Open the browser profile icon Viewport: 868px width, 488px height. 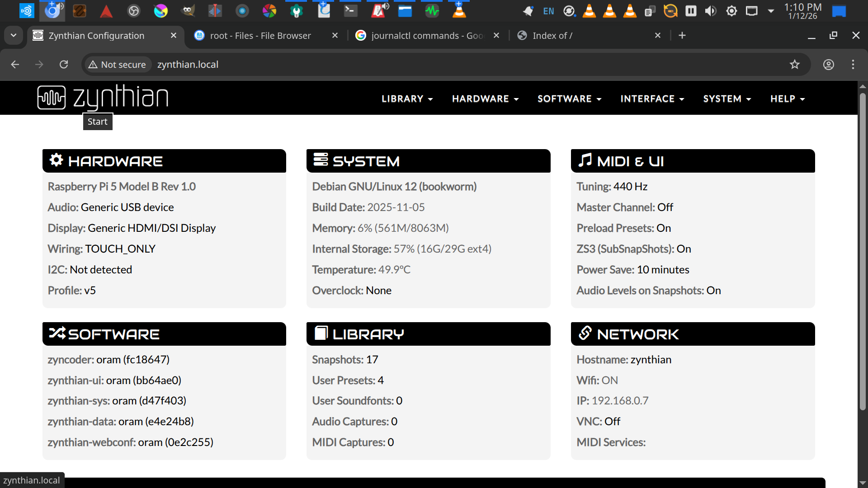828,65
